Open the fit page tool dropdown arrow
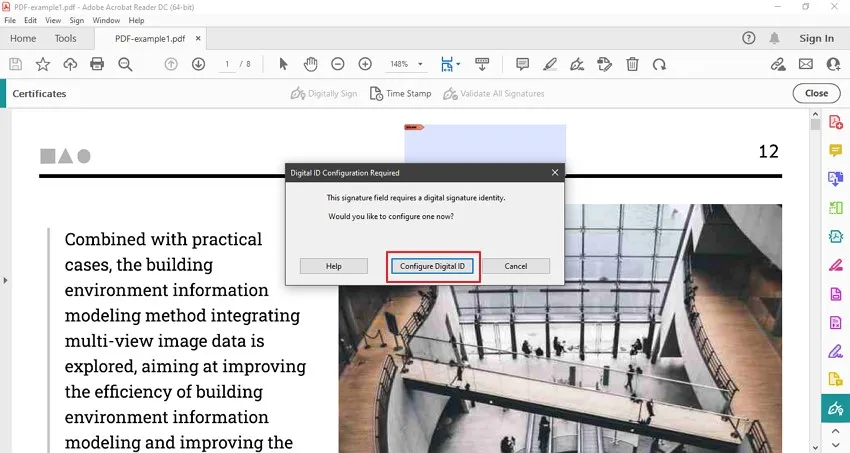 459,64
